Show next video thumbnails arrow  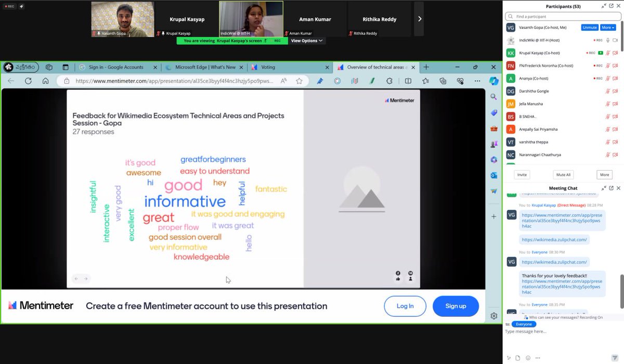click(x=419, y=19)
